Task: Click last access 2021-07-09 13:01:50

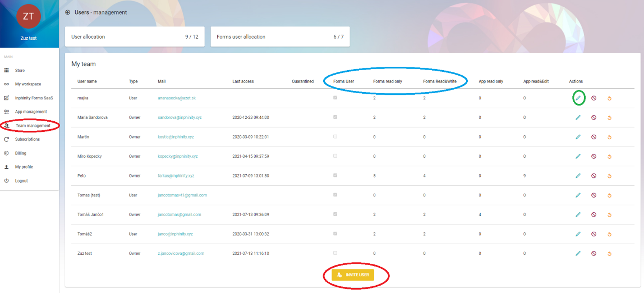Action: 251,176
